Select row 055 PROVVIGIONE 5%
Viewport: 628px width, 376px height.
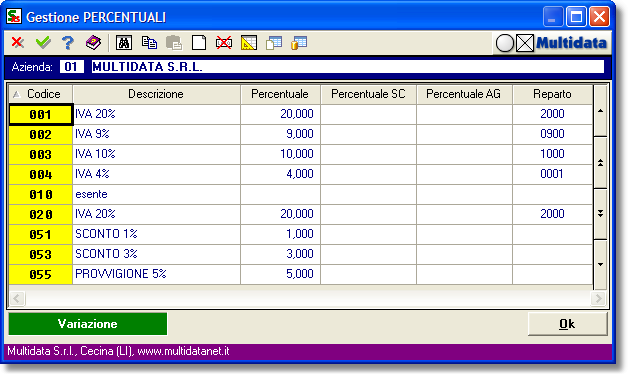click(x=300, y=274)
